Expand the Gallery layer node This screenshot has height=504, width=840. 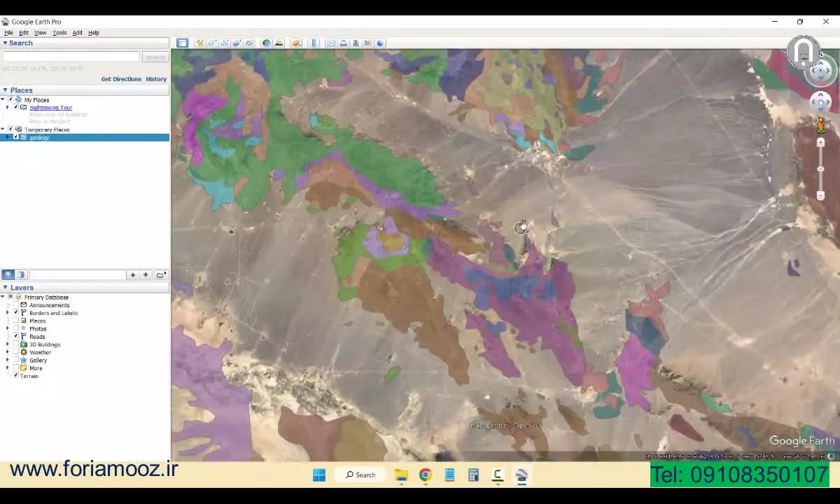point(8,360)
